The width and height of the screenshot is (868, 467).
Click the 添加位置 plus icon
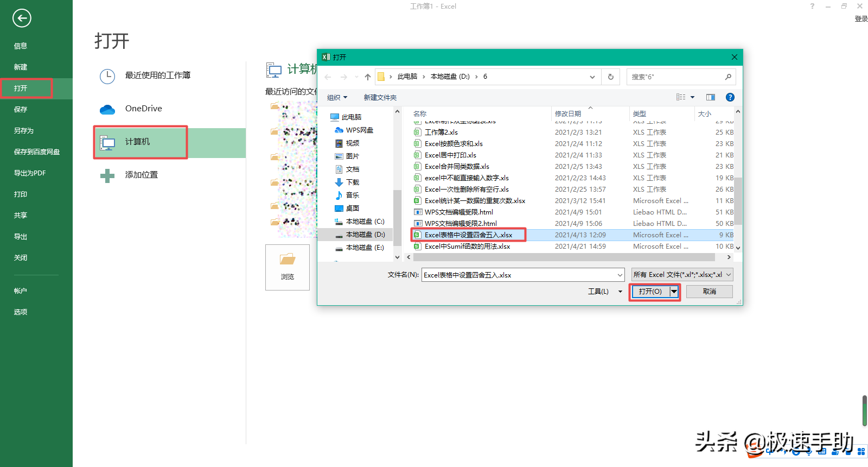click(x=107, y=175)
